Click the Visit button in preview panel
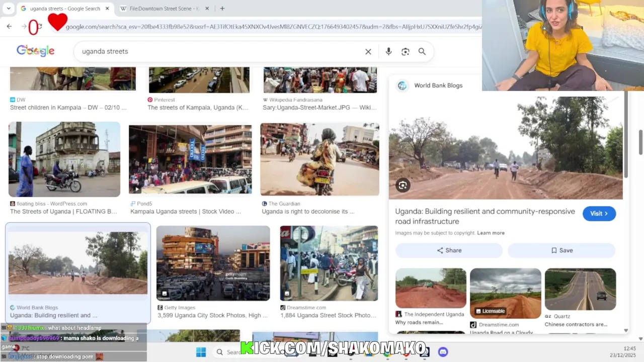Screen dimensions: 644x362 (x=599, y=214)
